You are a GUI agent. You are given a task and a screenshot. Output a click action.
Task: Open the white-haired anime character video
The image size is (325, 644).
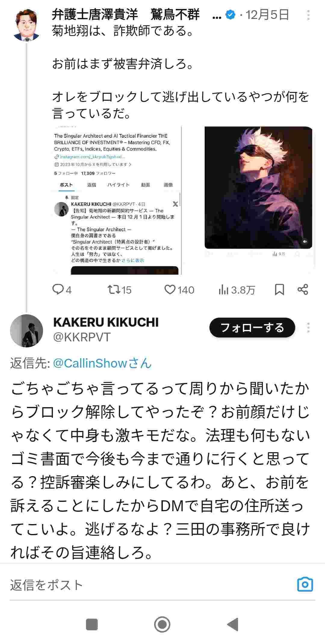[x=258, y=188]
